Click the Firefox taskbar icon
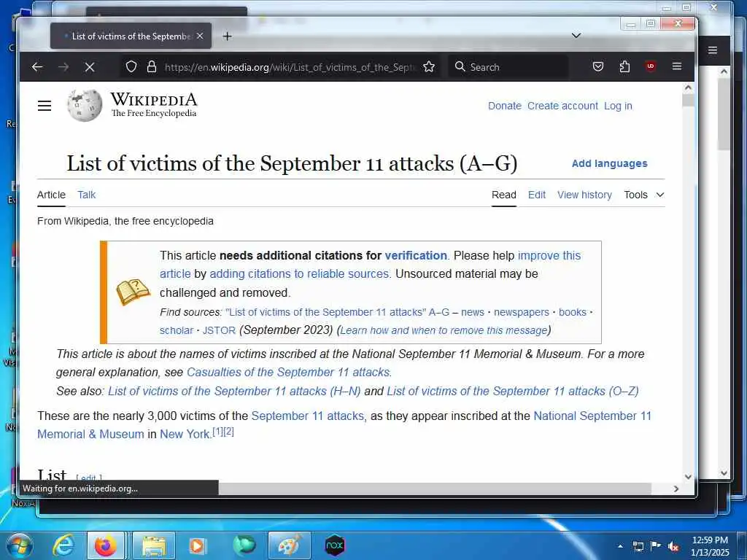This screenshot has height=560, width=747. click(106, 545)
